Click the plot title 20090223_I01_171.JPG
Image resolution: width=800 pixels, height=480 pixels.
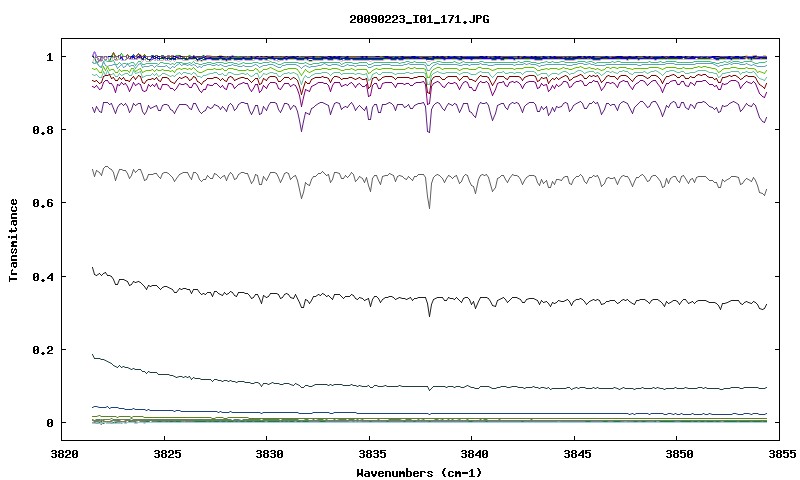click(x=419, y=19)
